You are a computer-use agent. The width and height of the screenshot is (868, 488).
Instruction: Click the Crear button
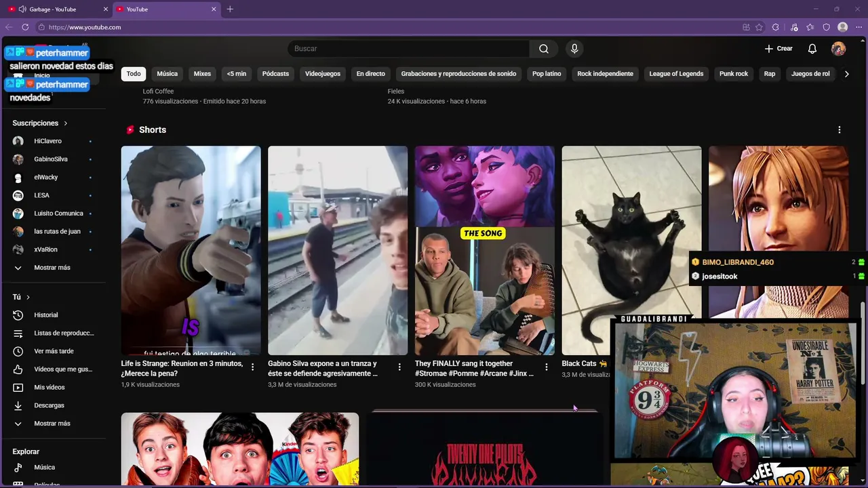point(778,49)
